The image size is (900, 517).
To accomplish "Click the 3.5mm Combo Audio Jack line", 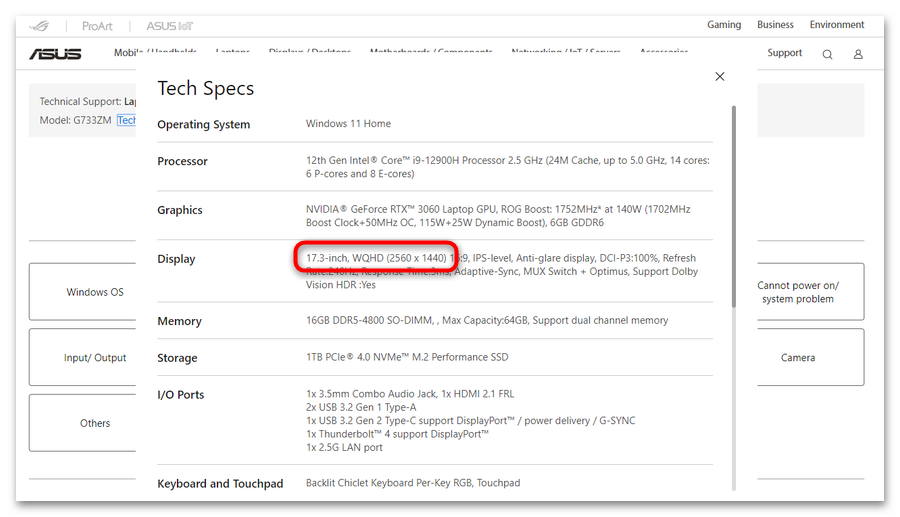I will (x=410, y=394).
